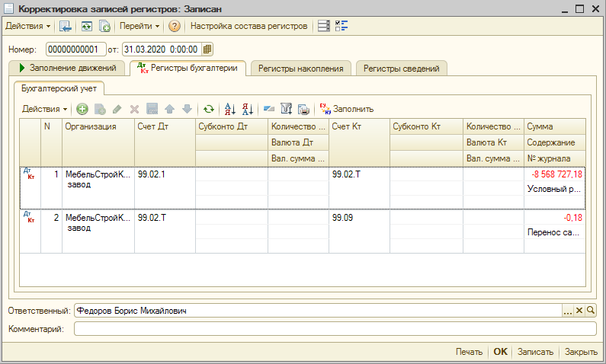Image resolution: width=606 pixels, height=364 pixels.
Task: Open selection with the ellipsis button
Action: click(567, 311)
